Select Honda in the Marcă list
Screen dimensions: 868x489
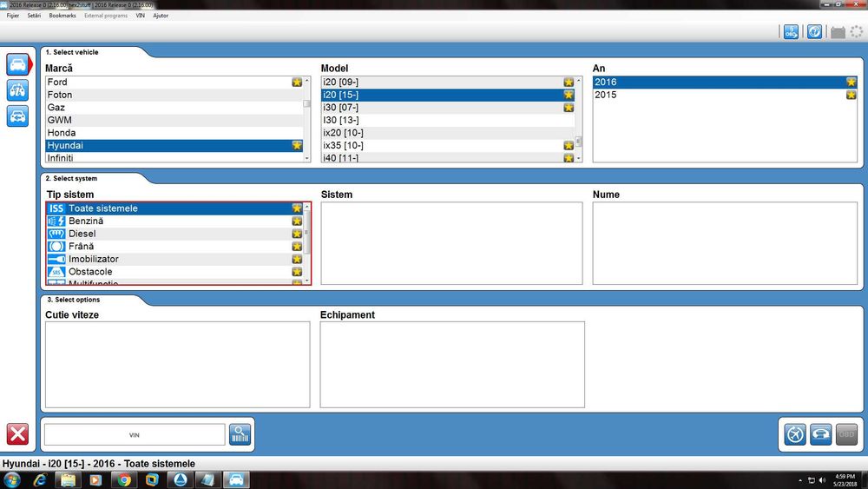(x=174, y=133)
